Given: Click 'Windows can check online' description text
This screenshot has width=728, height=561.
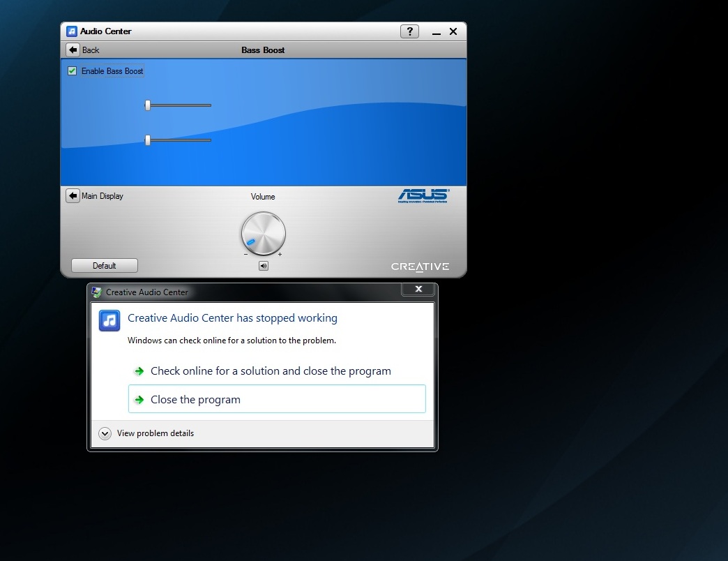Looking at the screenshot, I should click(232, 341).
